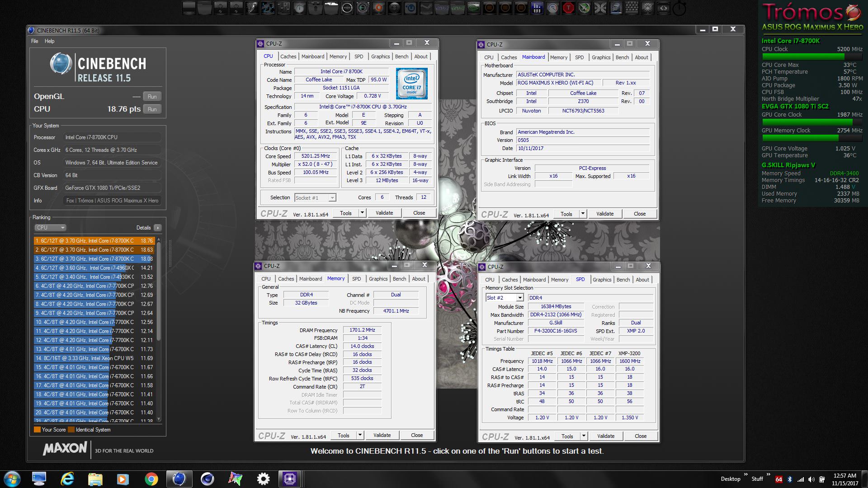Switch to CPU-Z purple chip taskbar icon

pos(290,479)
